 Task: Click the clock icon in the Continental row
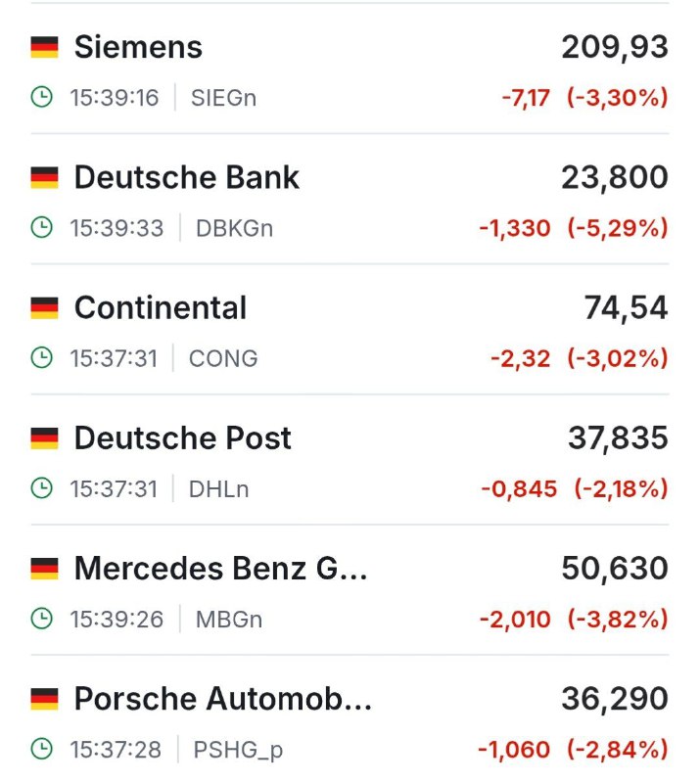click(41, 358)
